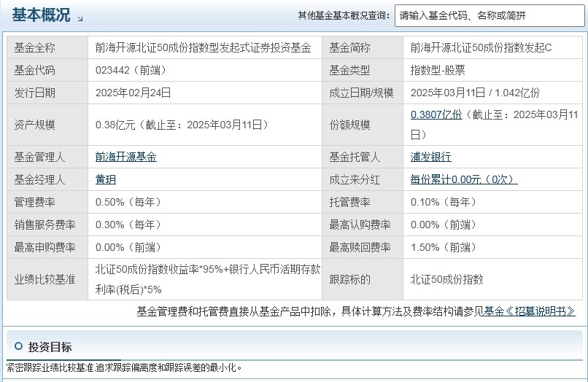The width and height of the screenshot is (588, 382).
Task: Click the small arrow icon beside 基本概况
Action: (x=80, y=19)
